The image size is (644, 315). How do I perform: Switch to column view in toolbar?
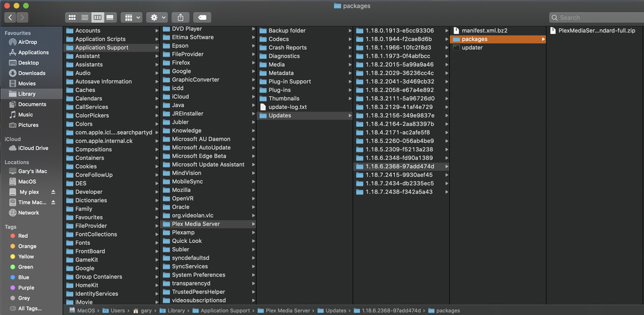coord(97,17)
